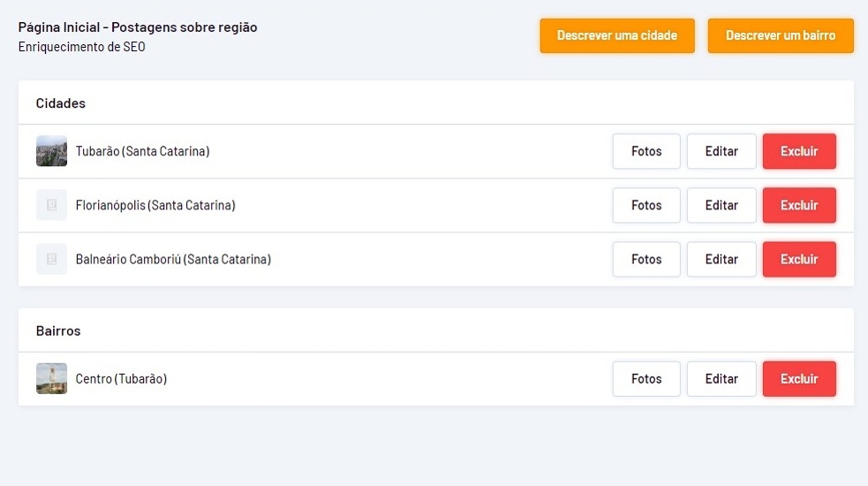Open Fotos for Balneário Camboriú
868x486 pixels.
pos(646,259)
